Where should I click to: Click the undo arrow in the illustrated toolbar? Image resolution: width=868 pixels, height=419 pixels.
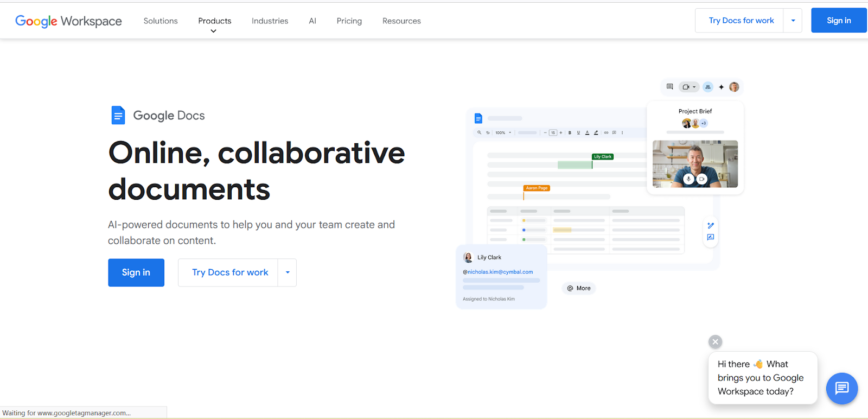[x=488, y=132]
